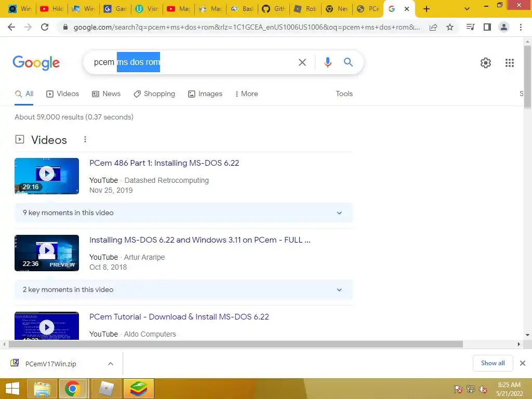Open Windows Start button

[x=12, y=389]
